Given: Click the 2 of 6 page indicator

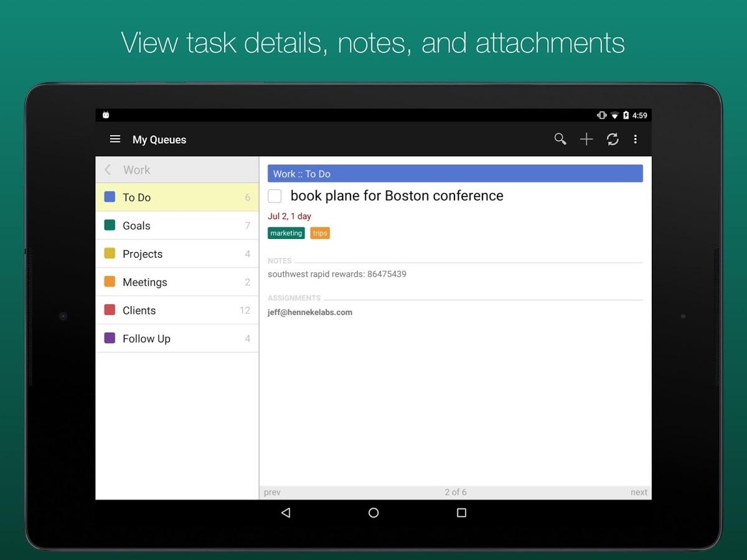Looking at the screenshot, I should [x=456, y=492].
